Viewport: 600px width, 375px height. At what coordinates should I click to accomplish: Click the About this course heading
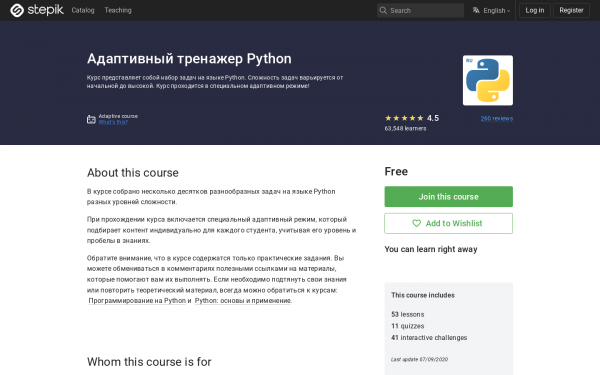[133, 173]
